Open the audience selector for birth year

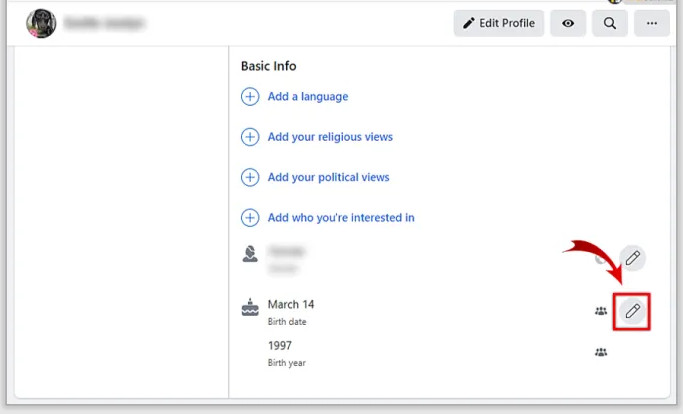(x=601, y=352)
